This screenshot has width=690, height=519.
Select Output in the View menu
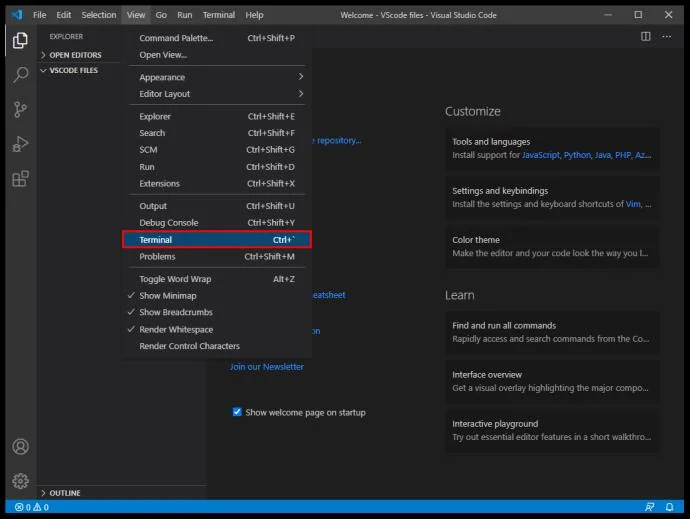click(217, 206)
